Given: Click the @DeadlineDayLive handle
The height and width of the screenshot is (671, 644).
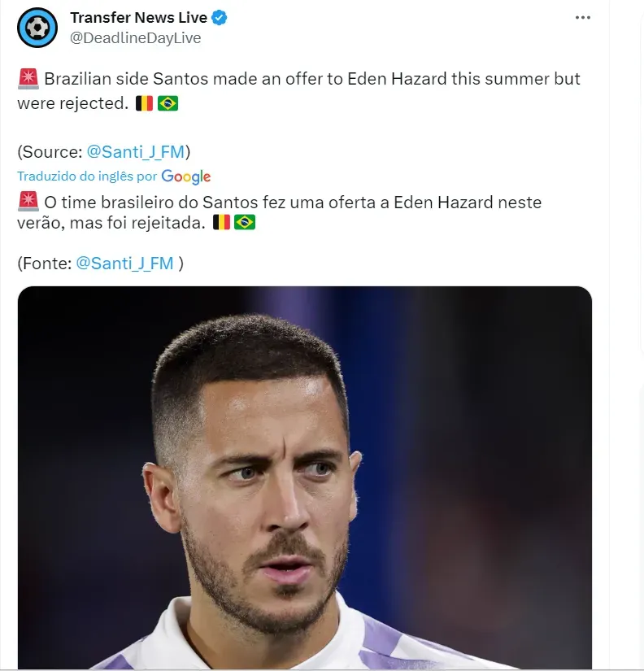Looking at the screenshot, I should click(135, 37).
